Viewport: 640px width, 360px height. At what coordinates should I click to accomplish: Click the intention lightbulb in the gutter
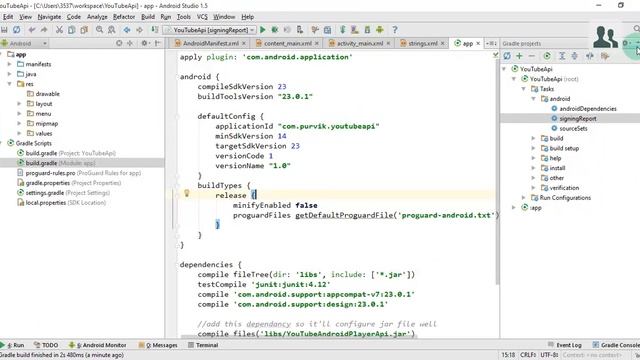(x=187, y=193)
